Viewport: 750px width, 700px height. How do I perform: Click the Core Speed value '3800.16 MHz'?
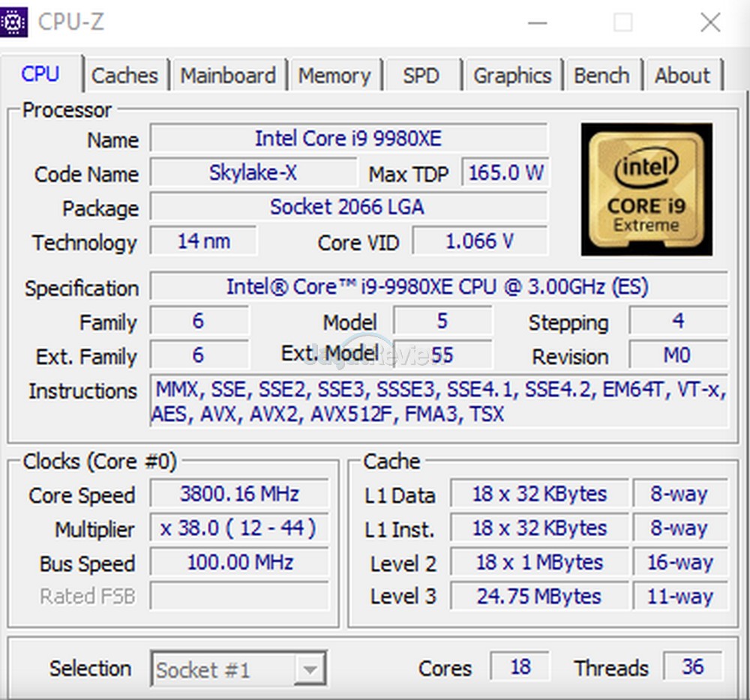[x=240, y=494]
